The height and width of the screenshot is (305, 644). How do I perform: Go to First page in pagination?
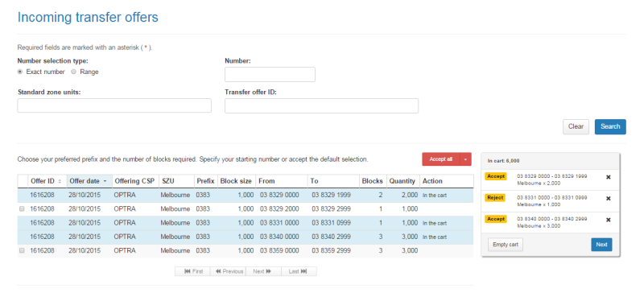192,271
